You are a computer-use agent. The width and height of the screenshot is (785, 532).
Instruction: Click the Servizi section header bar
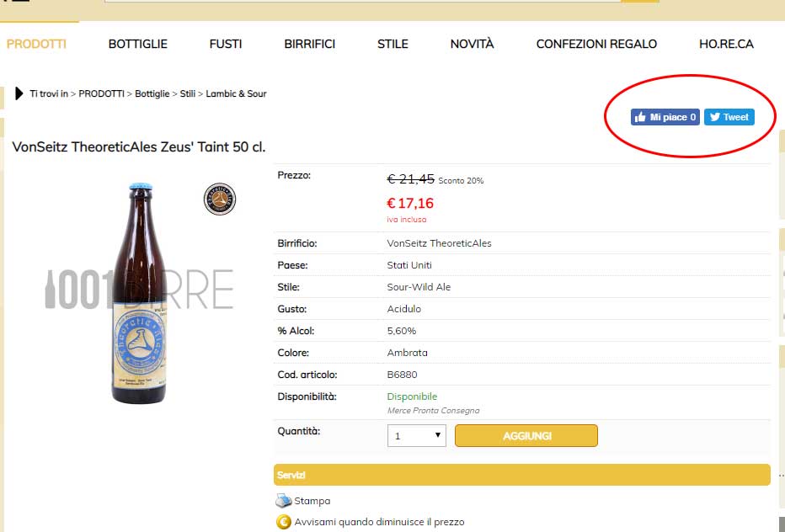521,476
